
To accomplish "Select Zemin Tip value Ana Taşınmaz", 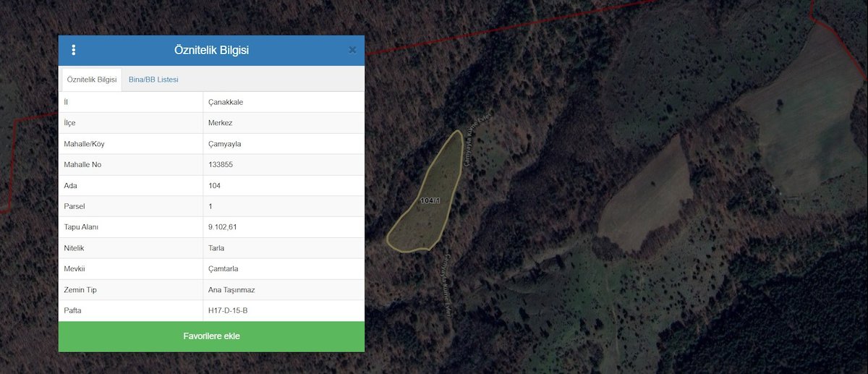I will click(x=231, y=290).
